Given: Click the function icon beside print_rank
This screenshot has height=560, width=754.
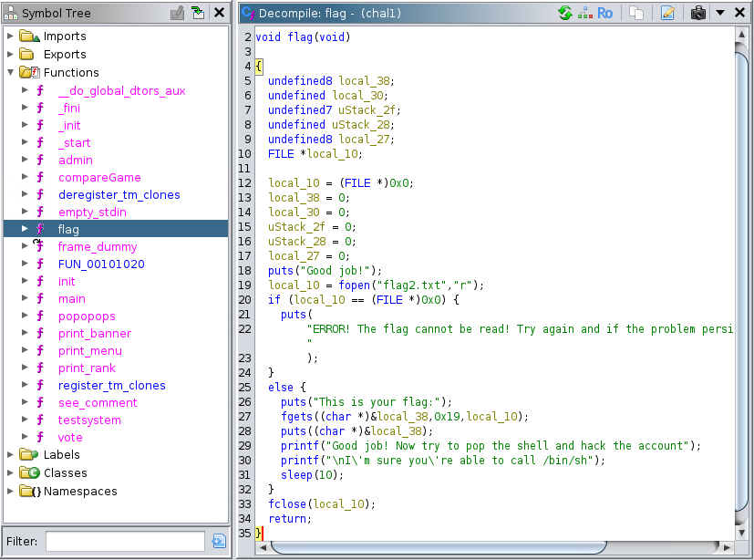Looking at the screenshot, I should click(x=40, y=368).
